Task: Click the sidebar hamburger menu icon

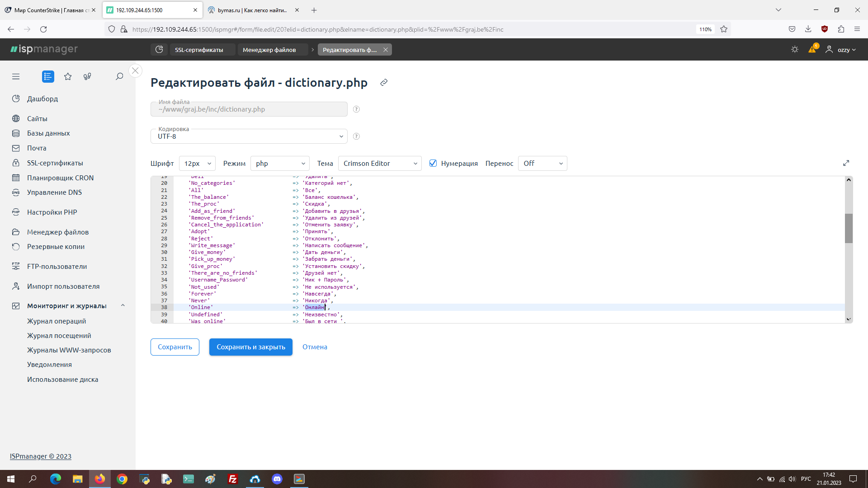Action: tap(16, 76)
